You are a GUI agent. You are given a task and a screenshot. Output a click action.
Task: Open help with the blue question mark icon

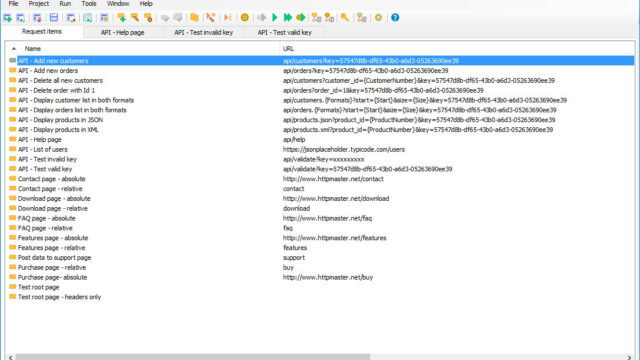coord(395,18)
